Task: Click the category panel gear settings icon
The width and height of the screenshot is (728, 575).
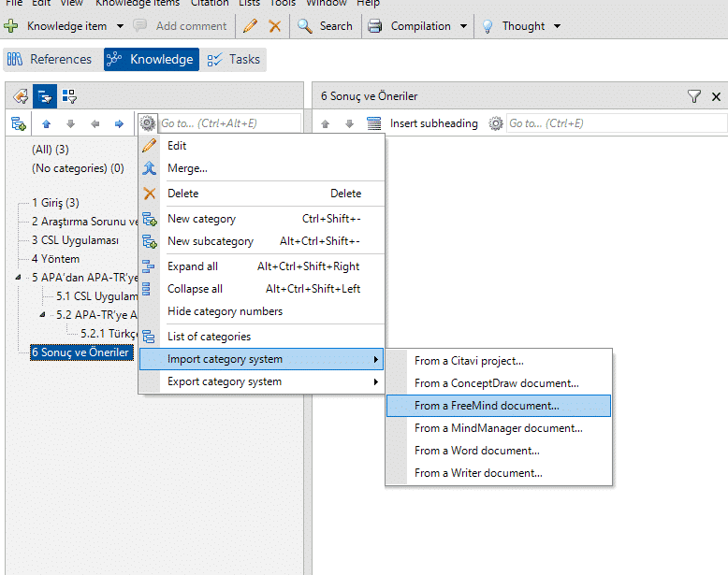Action: pyautogui.click(x=148, y=123)
